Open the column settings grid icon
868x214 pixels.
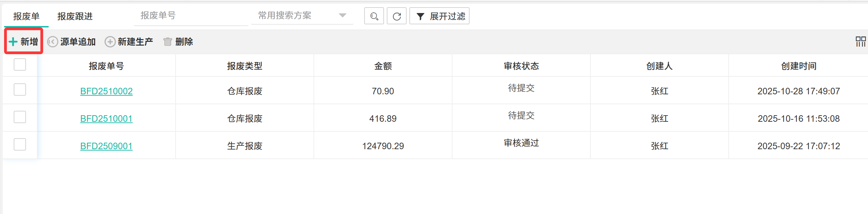coord(860,42)
